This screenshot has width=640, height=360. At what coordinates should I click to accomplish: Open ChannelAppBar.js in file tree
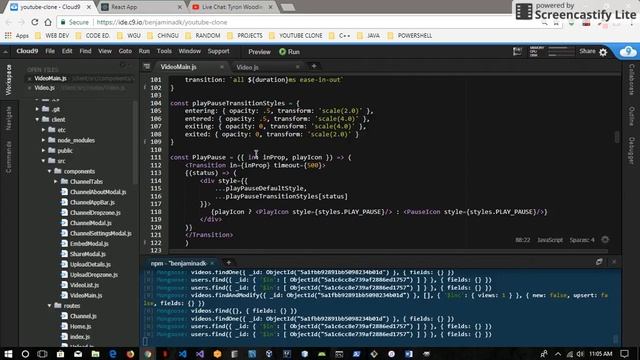(92, 202)
